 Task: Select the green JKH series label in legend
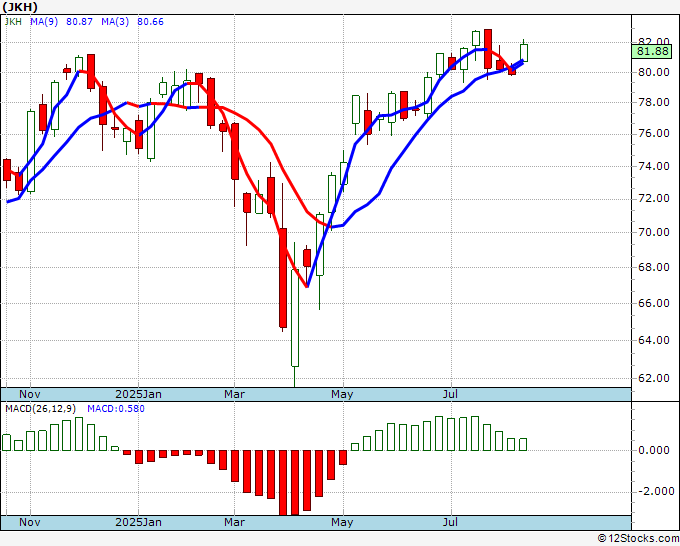[13, 21]
